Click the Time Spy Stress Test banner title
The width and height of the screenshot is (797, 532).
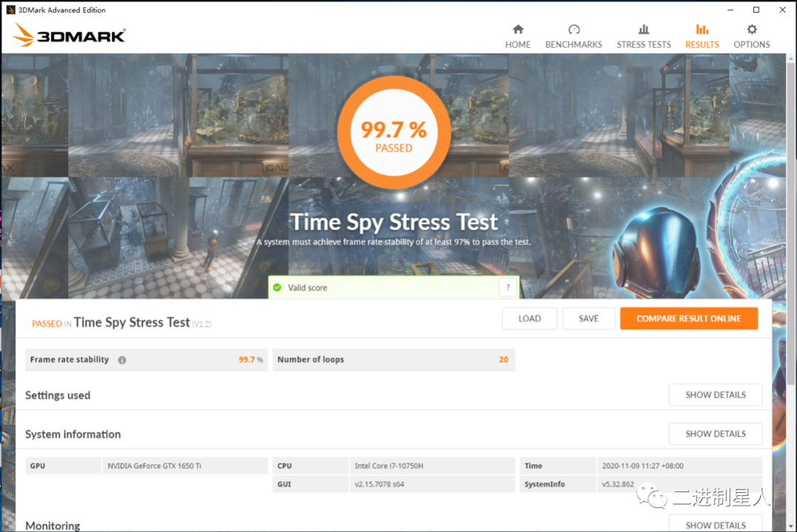point(394,222)
